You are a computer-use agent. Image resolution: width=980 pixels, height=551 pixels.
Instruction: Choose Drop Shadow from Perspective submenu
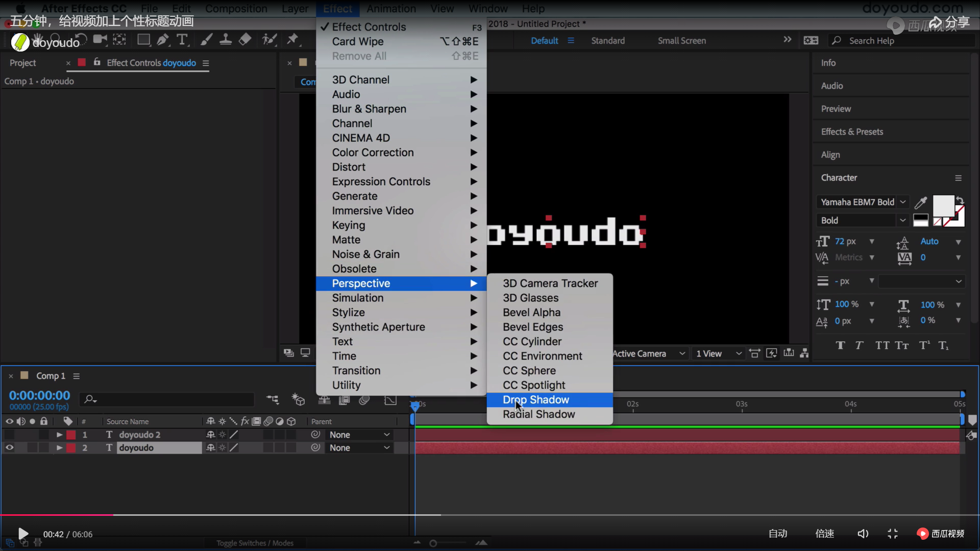pos(535,399)
